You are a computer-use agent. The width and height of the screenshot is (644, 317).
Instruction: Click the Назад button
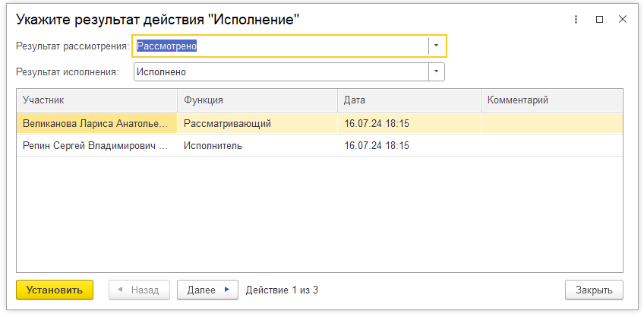138,290
